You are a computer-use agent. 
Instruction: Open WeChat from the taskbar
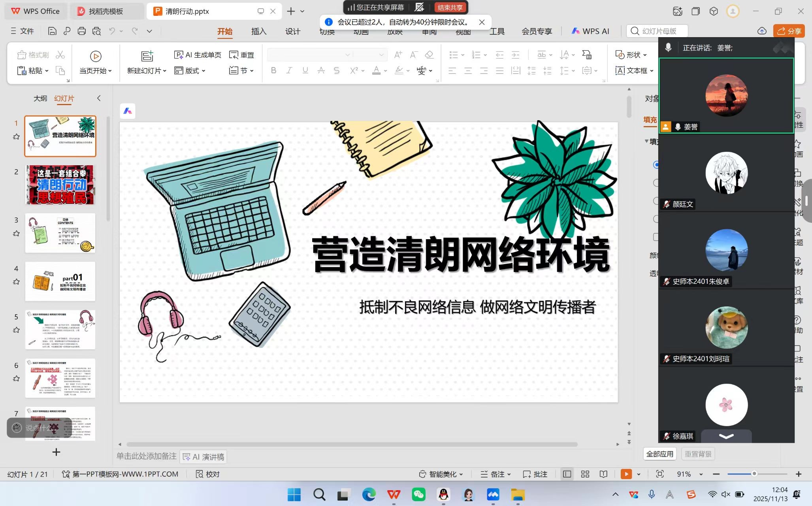coord(418,495)
